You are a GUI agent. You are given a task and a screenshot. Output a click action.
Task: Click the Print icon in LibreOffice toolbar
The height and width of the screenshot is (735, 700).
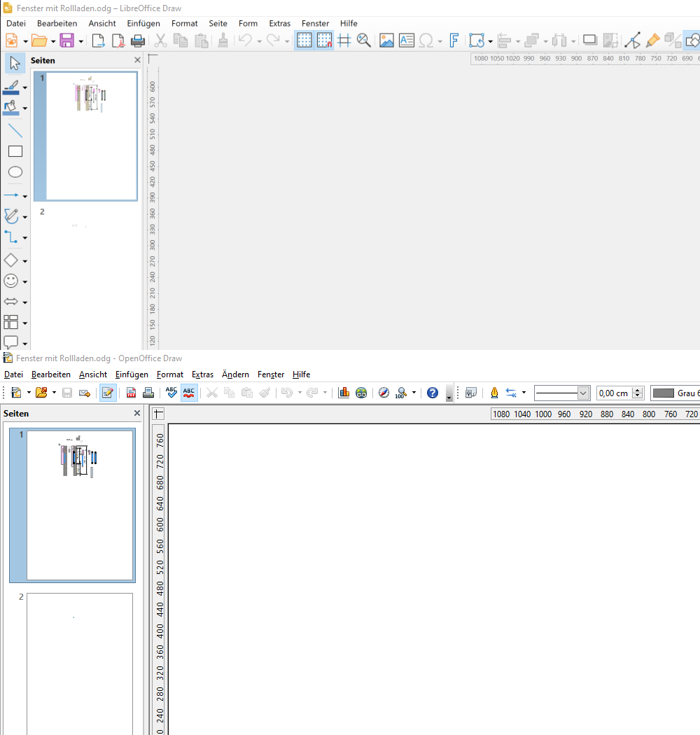tap(138, 41)
